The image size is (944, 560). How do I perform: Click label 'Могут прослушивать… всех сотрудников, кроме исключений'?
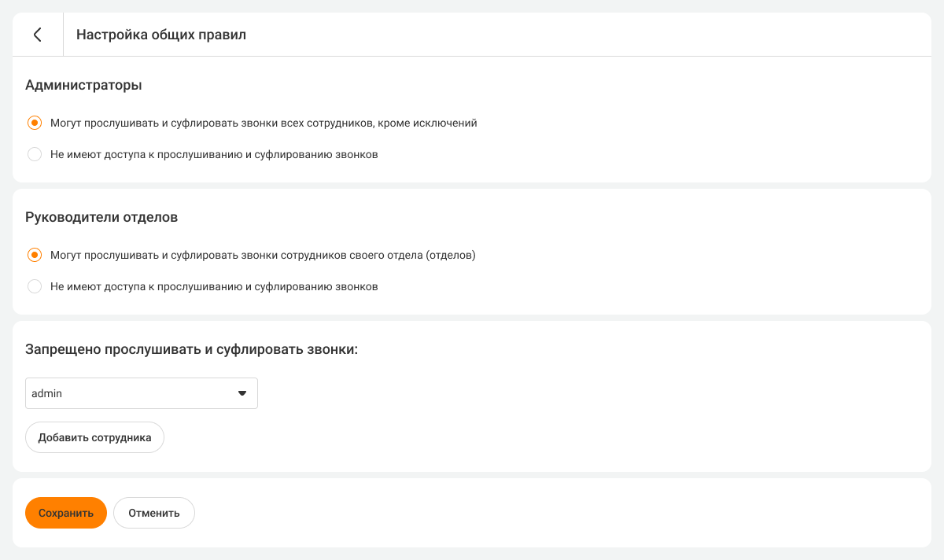click(264, 123)
